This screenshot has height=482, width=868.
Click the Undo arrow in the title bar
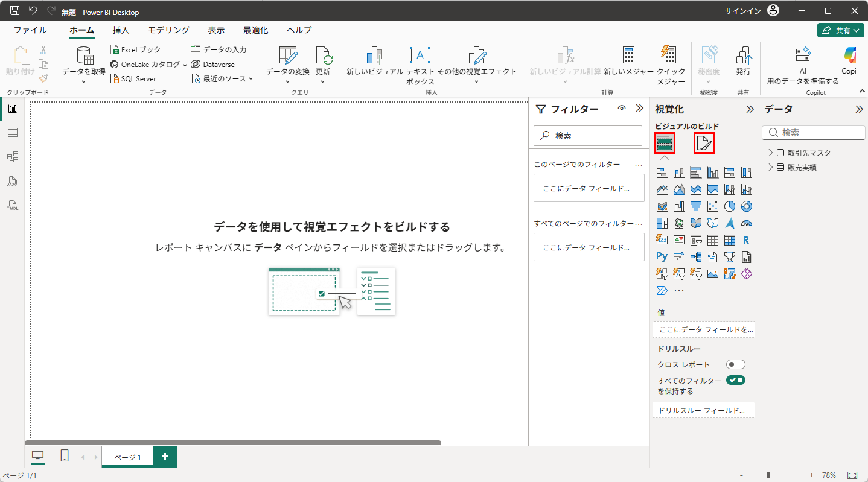click(x=33, y=11)
